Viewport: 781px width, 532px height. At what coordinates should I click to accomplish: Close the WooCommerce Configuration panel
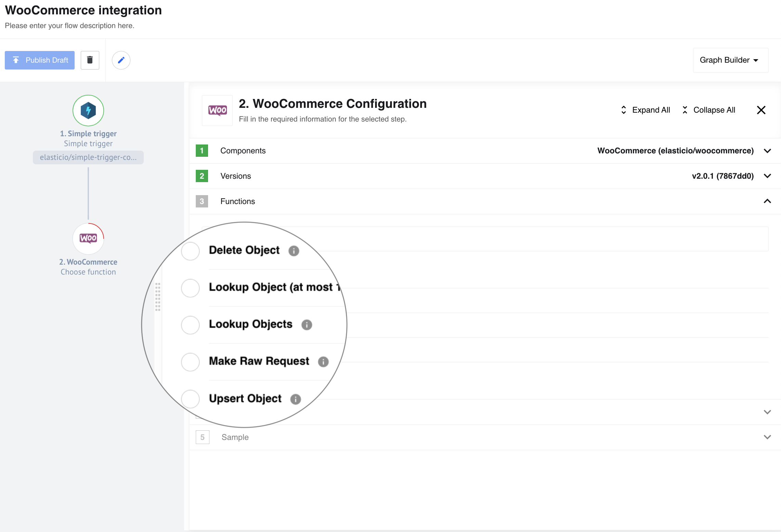point(761,110)
